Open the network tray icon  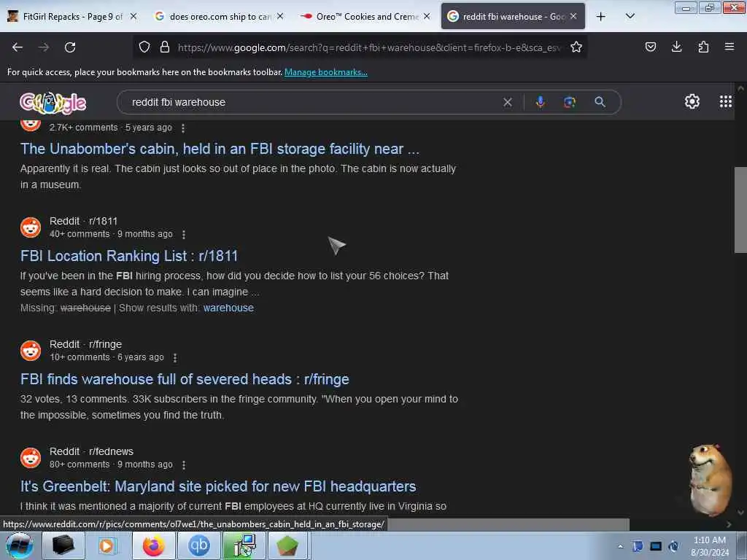(656, 546)
